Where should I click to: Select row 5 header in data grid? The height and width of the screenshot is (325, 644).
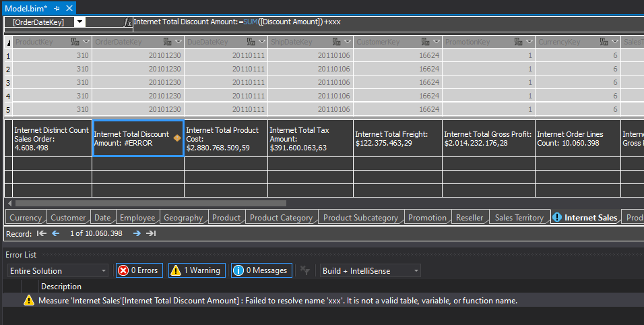pos(8,110)
